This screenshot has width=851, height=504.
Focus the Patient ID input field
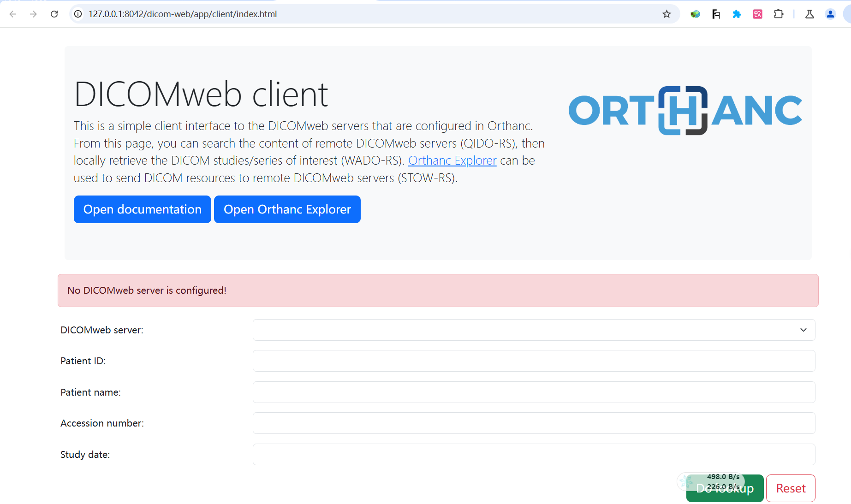click(534, 361)
